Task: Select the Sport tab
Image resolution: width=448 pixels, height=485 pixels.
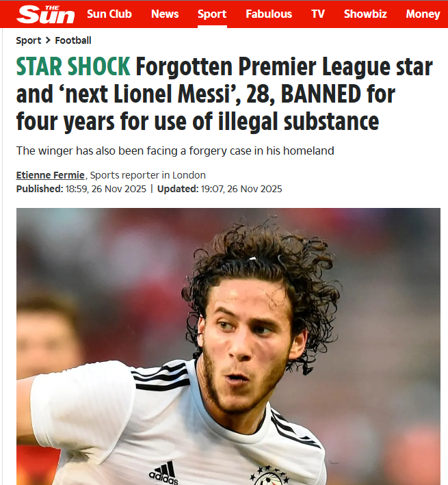Action: pyautogui.click(x=212, y=14)
